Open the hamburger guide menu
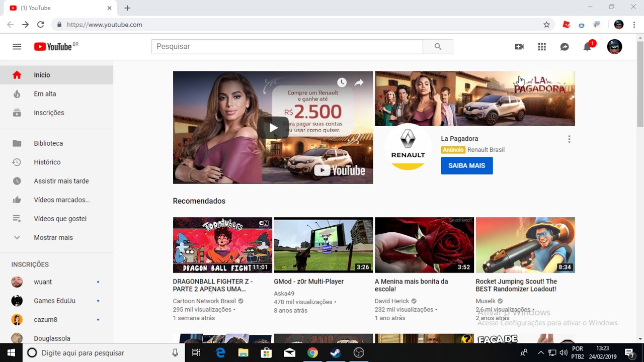 pyautogui.click(x=17, y=47)
